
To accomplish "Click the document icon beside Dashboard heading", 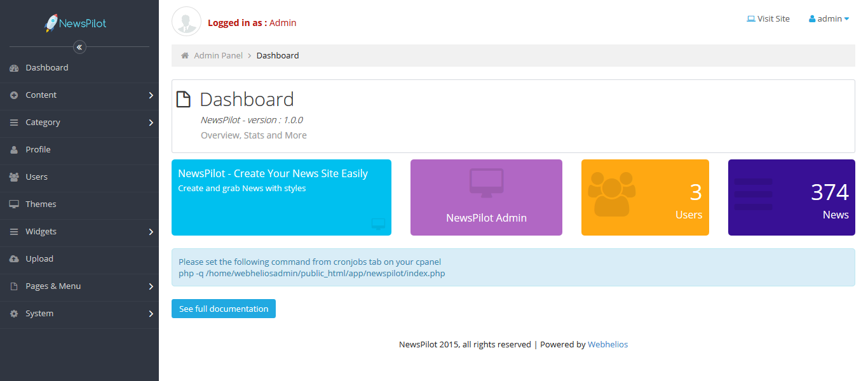I will 183,99.
